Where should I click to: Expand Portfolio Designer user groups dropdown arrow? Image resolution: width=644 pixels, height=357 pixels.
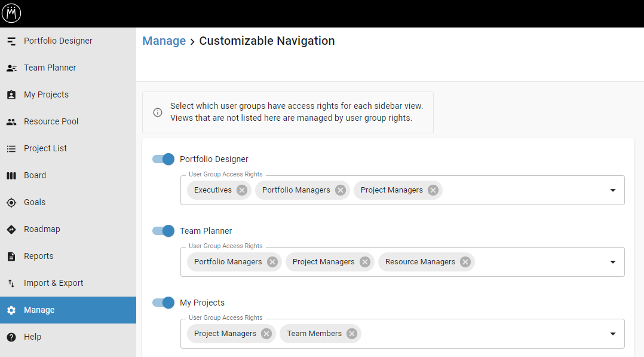point(613,190)
